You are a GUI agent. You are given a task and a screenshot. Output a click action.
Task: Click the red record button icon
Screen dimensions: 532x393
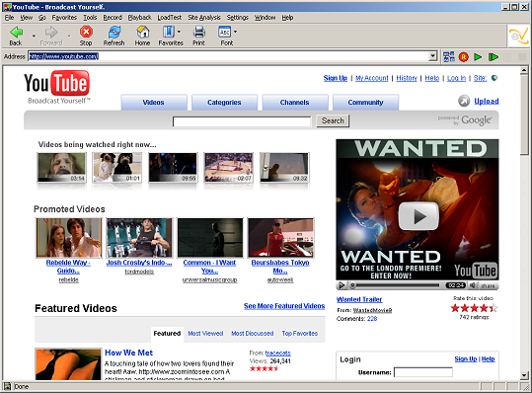pyautogui.click(x=464, y=56)
